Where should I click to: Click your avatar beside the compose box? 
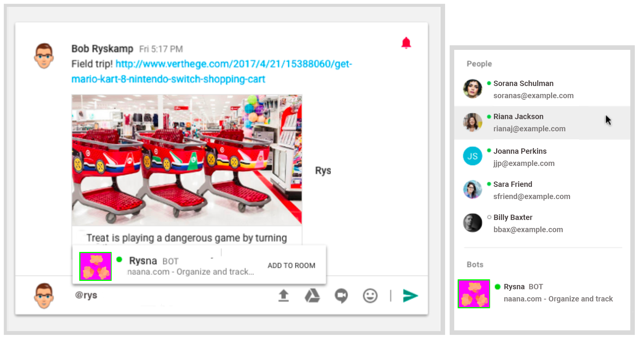(x=44, y=295)
